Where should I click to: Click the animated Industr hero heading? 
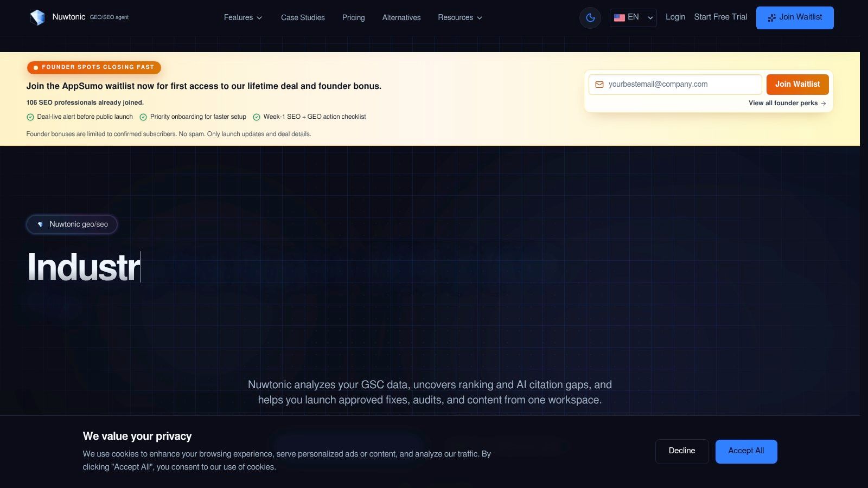click(84, 267)
